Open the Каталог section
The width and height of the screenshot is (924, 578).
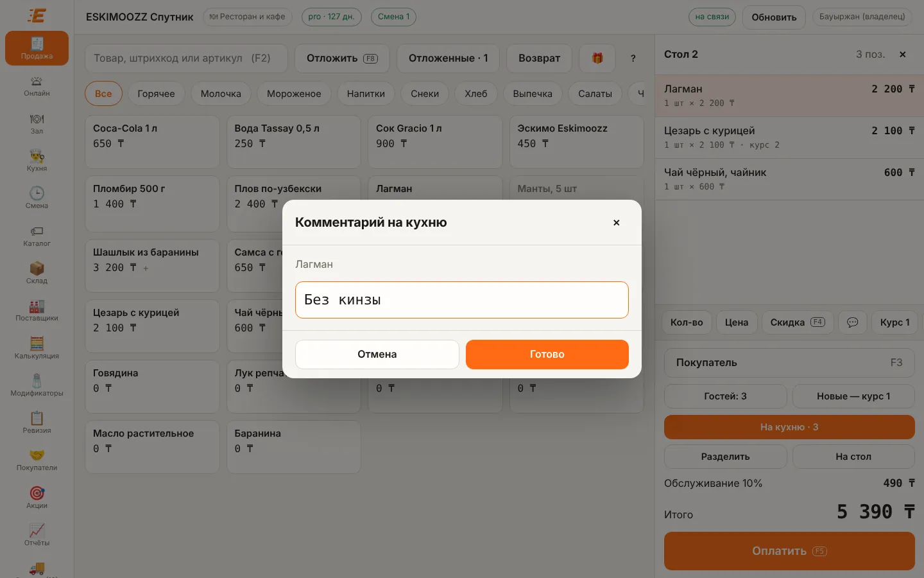coord(37,236)
